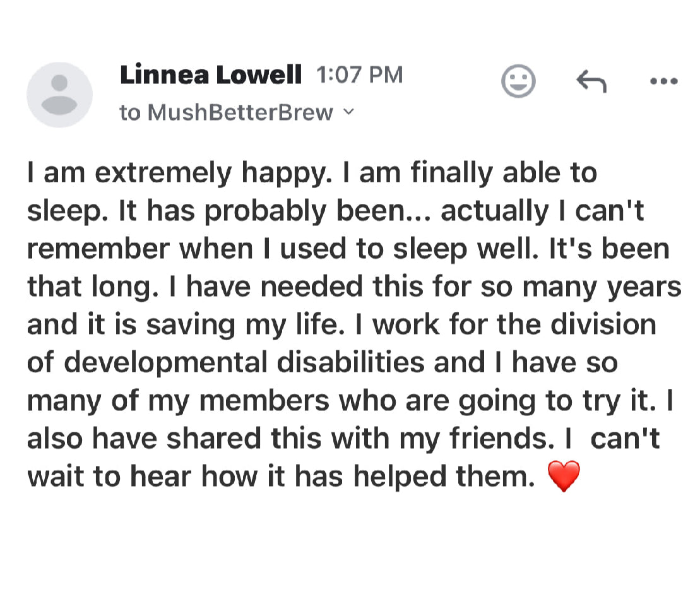The width and height of the screenshot is (700, 599).
Task: Click "many of my members" text line
Action: (178, 401)
